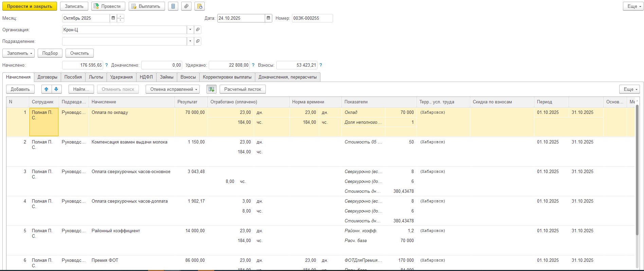The height and width of the screenshot is (271, 644).
Task: Expand the Подразделение dropdown list
Action: [x=190, y=41]
